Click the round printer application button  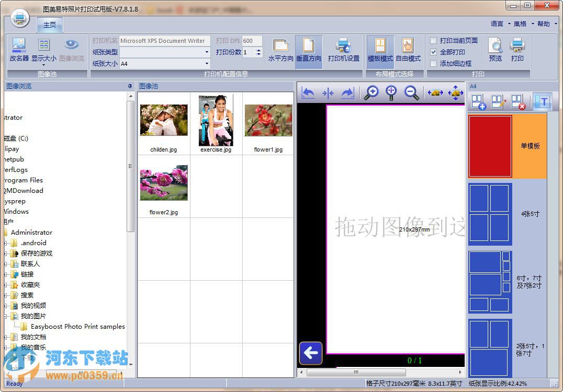[x=20, y=18]
